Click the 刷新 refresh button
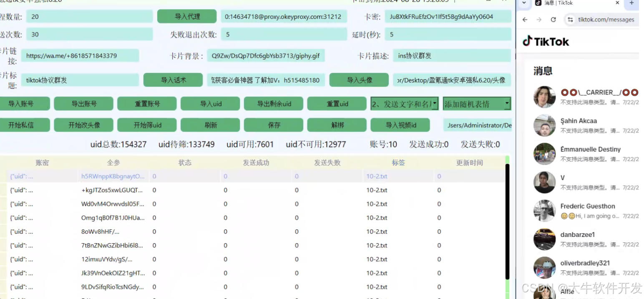644x299 pixels. pyautogui.click(x=211, y=125)
